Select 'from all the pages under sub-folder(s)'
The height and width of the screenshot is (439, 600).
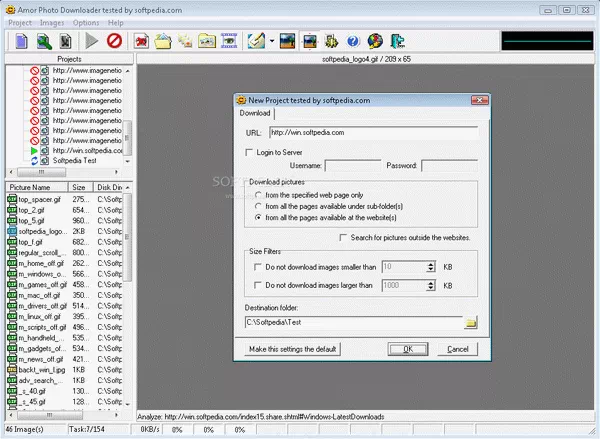pyautogui.click(x=258, y=206)
